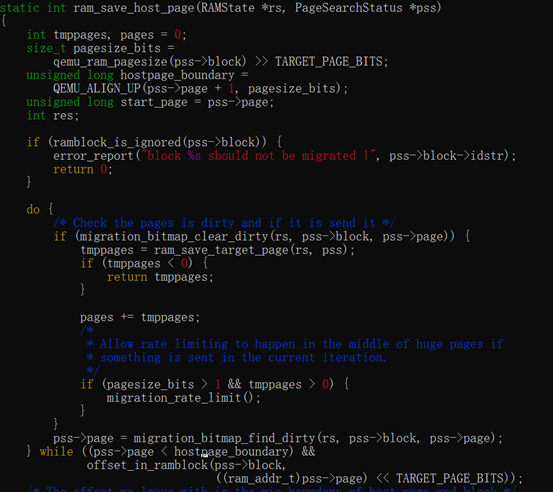Viewport: 553px width, 492px height.
Task: Click the TARGET_PAGE_BITS constant on the pagesize_bits line
Action: (x=329, y=62)
